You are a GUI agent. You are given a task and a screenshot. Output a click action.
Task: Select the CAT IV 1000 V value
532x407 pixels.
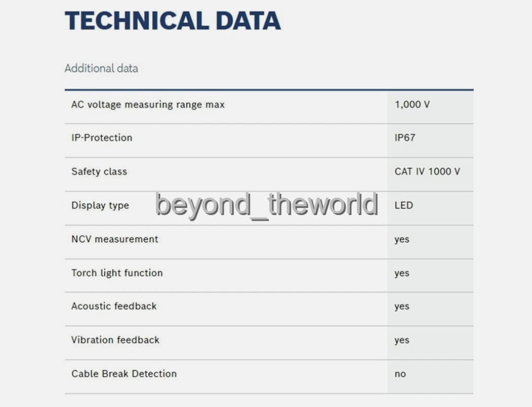coord(427,171)
